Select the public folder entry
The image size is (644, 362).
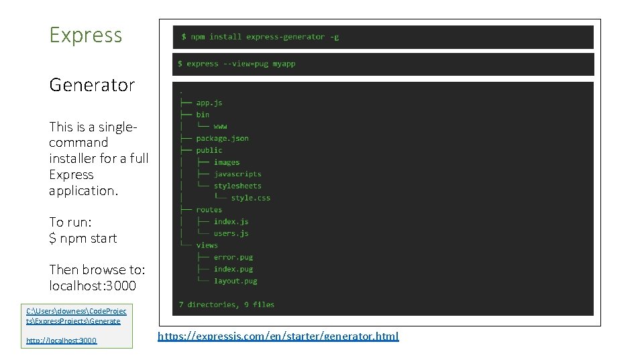(x=209, y=150)
